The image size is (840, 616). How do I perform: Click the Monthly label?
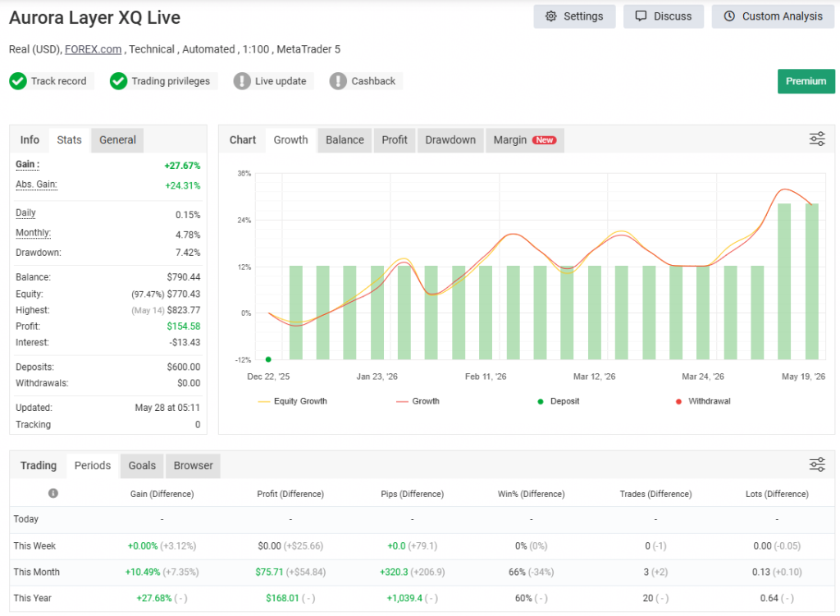[x=33, y=232]
